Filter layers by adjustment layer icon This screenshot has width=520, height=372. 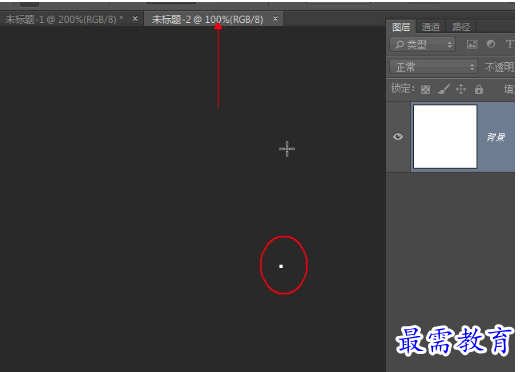pyautogui.click(x=491, y=44)
